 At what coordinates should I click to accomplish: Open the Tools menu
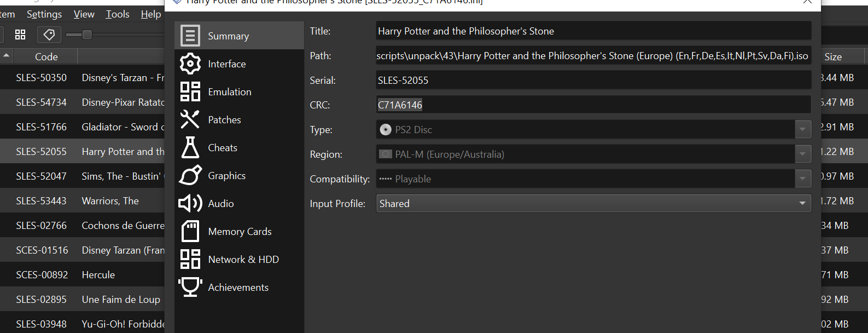coord(118,14)
